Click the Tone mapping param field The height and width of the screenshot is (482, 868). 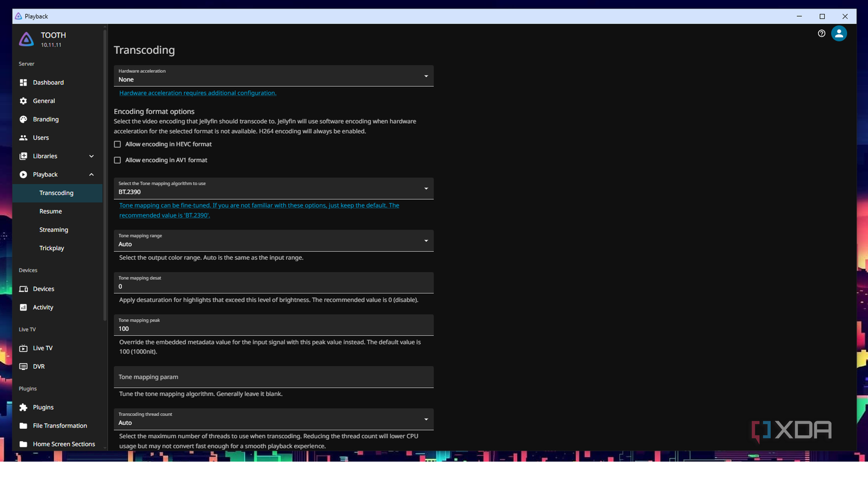tap(274, 377)
